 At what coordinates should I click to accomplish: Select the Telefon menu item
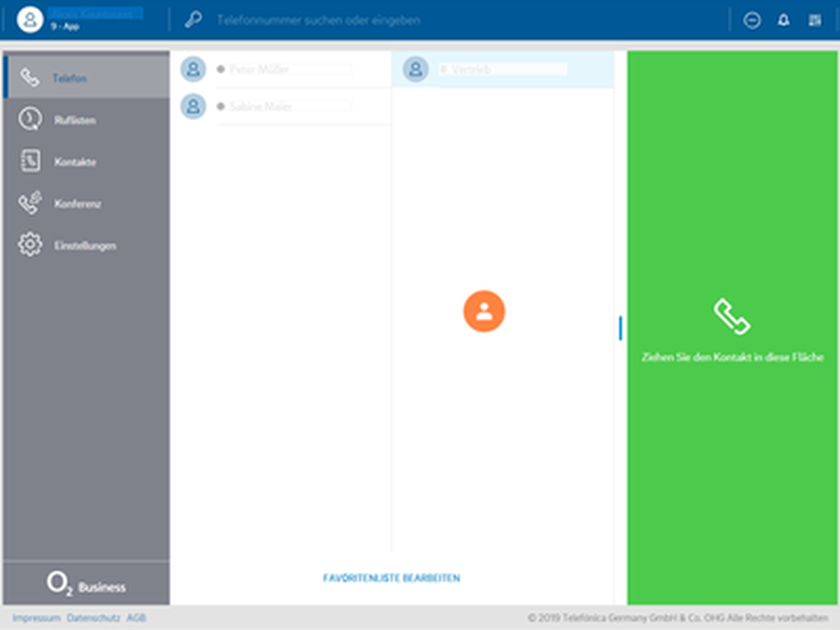pyautogui.click(x=87, y=77)
